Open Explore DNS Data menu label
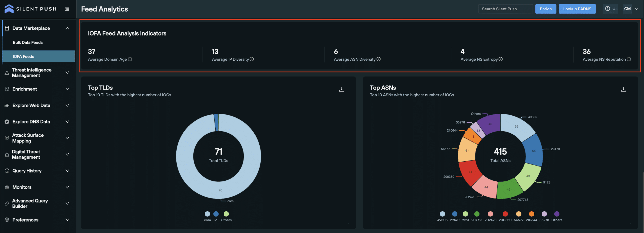The height and width of the screenshot is (233, 644). 31,122
